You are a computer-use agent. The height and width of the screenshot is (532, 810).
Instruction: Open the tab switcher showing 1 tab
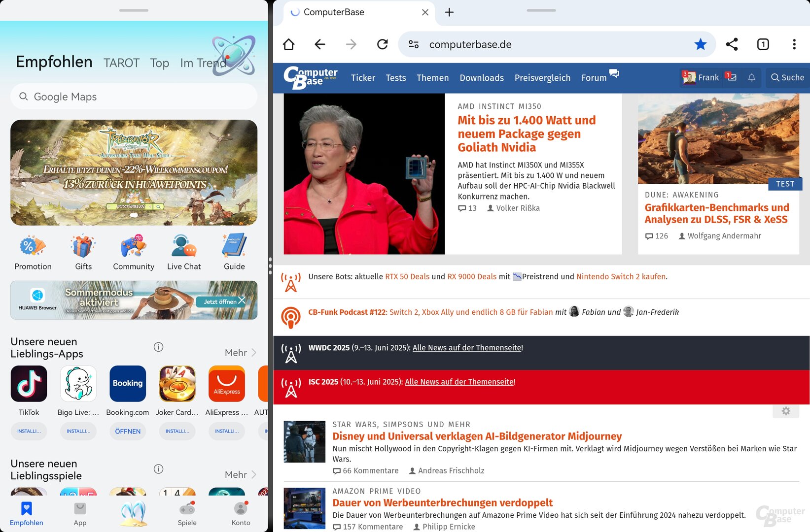click(x=763, y=44)
